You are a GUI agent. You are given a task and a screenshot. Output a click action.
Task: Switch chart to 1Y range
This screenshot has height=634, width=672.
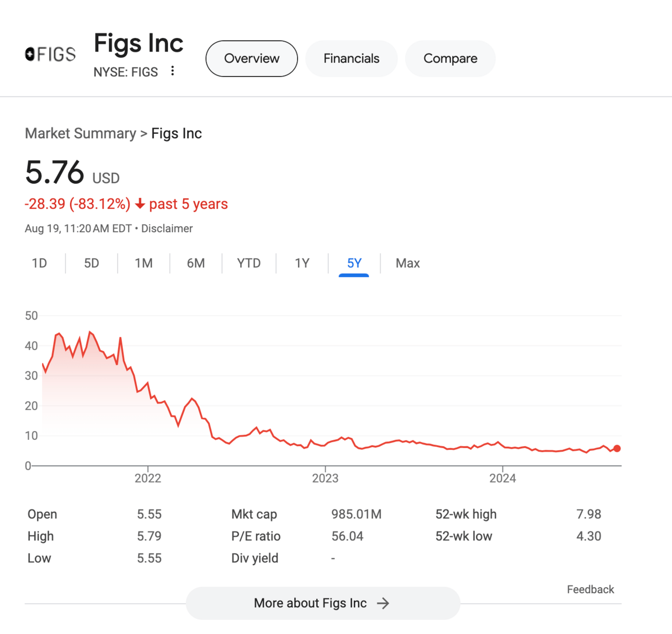(x=302, y=263)
